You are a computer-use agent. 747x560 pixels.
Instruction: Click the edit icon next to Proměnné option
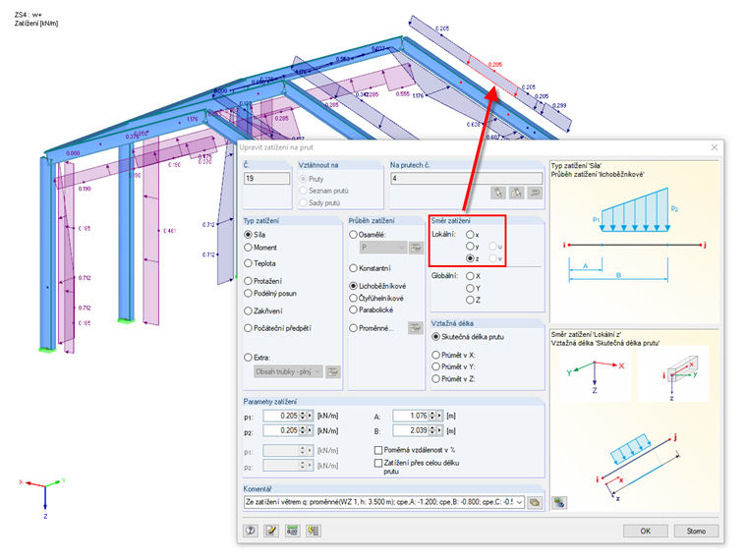pyautogui.click(x=416, y=328)
